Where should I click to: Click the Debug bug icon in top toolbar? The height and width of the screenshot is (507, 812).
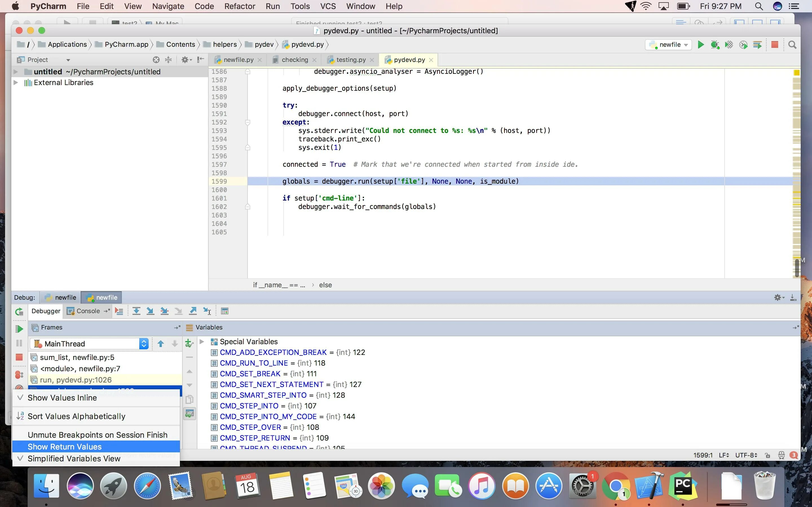tap(715, 45)
